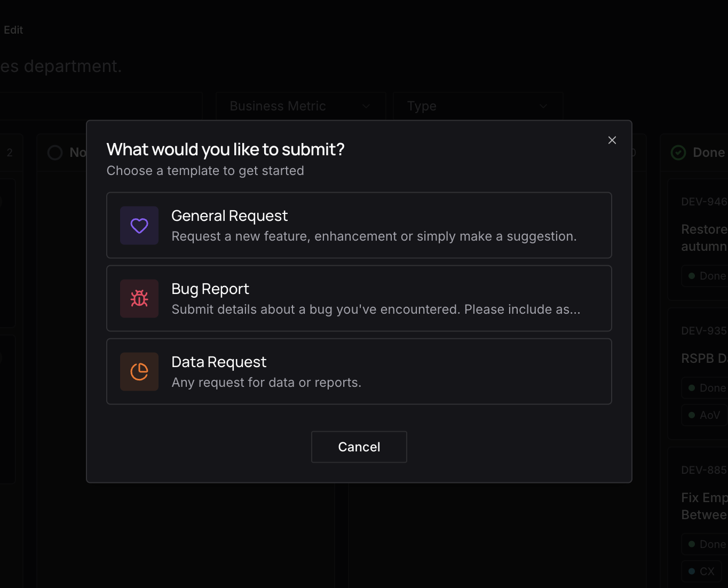Click the Edit menu item

pyautogui.click(x=13, y=30)
